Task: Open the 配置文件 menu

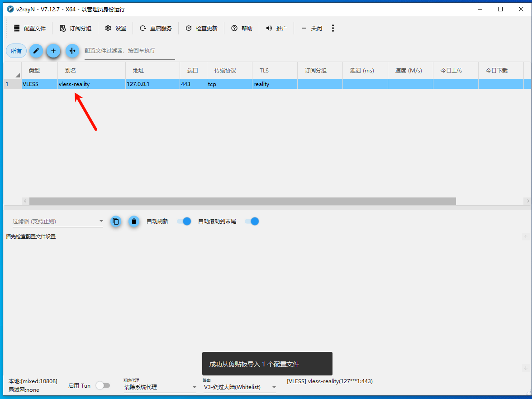Action: coord(30,28)
